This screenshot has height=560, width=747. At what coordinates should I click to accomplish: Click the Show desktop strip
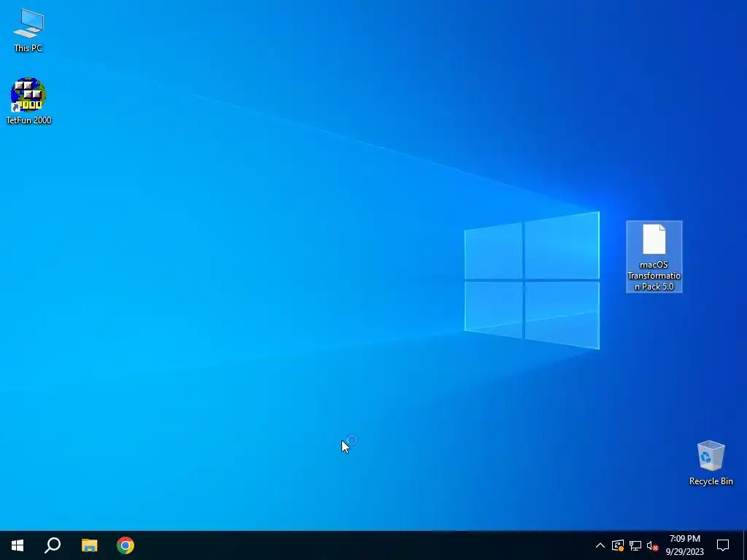coord(745,545)
